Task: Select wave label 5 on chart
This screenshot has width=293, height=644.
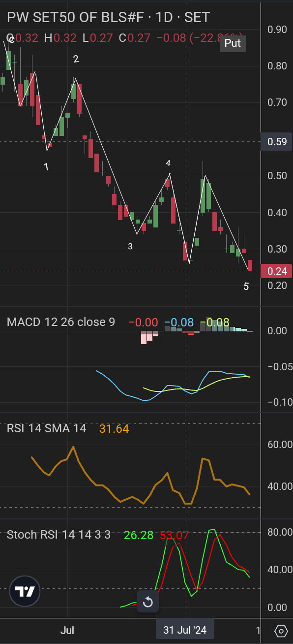Action: (246, 287)
